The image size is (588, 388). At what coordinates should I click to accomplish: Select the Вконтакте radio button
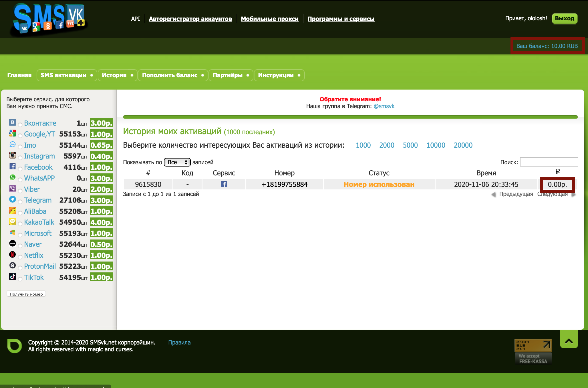[20, 125]
